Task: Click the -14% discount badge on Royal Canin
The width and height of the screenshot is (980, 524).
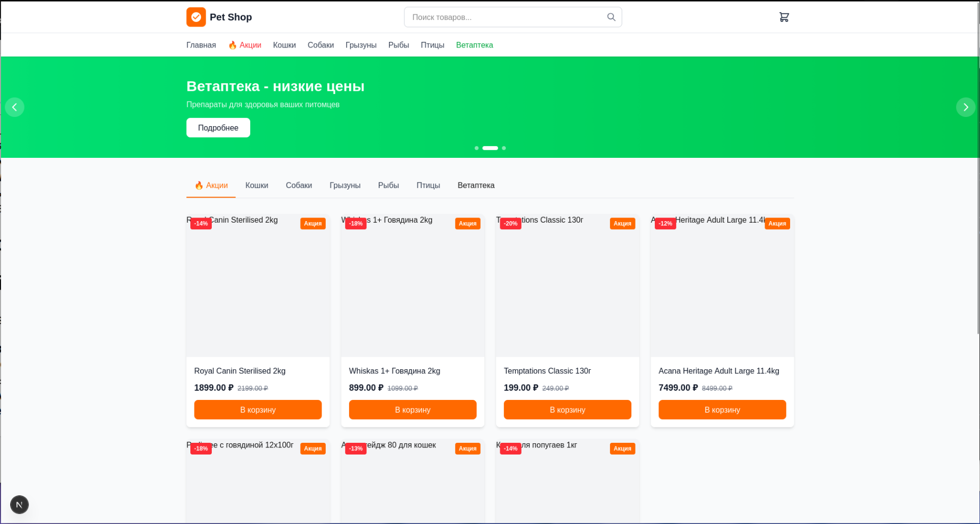Action: [x=201, y=224]
